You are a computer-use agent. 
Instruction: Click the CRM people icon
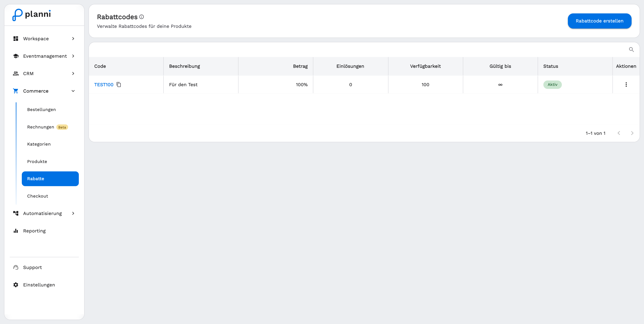pyautogui.click(x=16, y=73)
